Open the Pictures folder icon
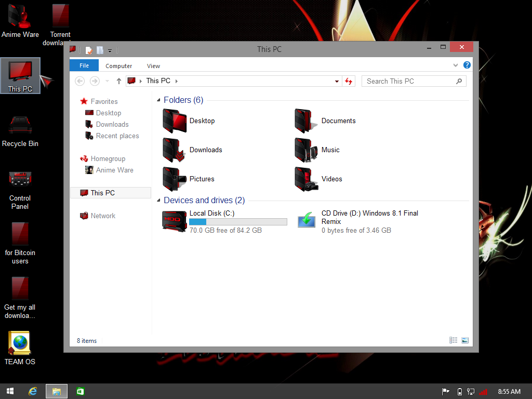The image size is (532, 399). pyautogui.click(x=175, y=179)
